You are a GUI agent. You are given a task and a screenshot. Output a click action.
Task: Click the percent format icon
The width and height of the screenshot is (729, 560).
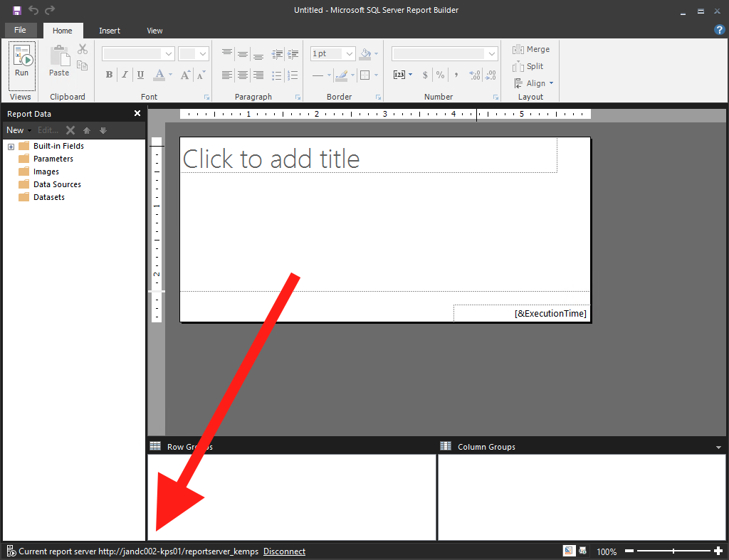(440, 75)
